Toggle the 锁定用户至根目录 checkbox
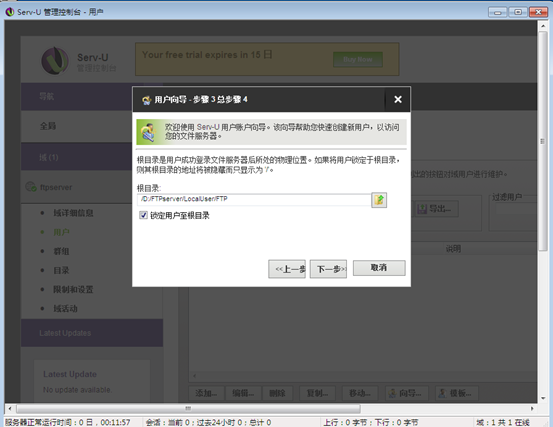Viewport: 553px width, 427px height. pos(143,215)
